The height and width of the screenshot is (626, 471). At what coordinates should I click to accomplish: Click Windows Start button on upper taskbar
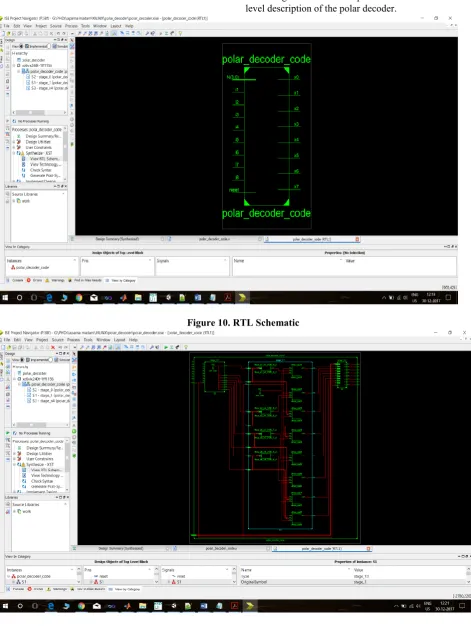(5, 297)
